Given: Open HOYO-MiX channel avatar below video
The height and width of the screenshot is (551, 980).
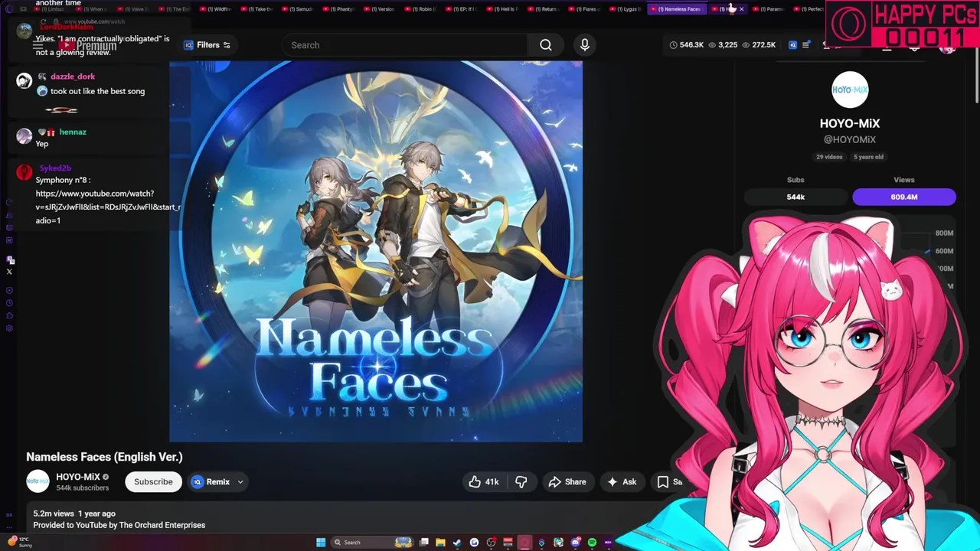Looking at the screenshot, I should coord(38,481).
